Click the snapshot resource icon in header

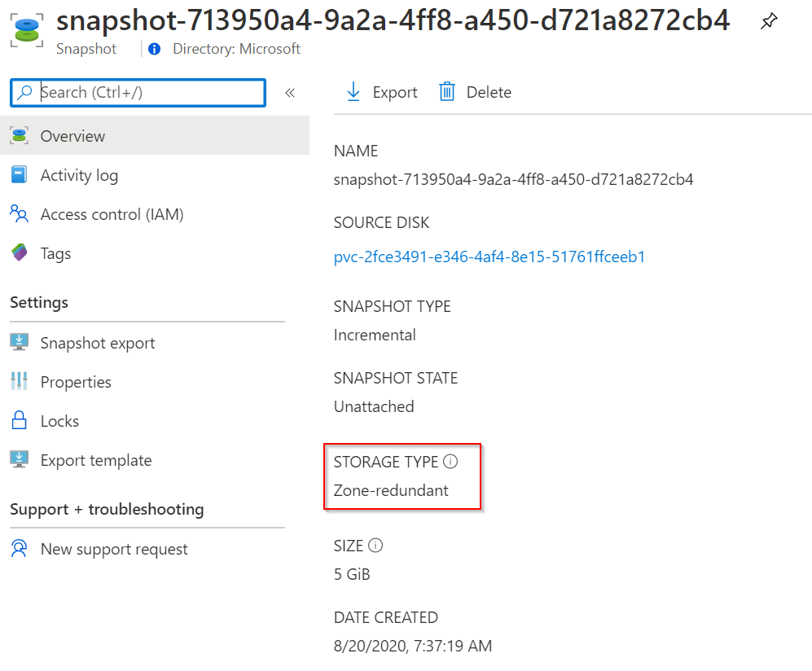(27, 29)
